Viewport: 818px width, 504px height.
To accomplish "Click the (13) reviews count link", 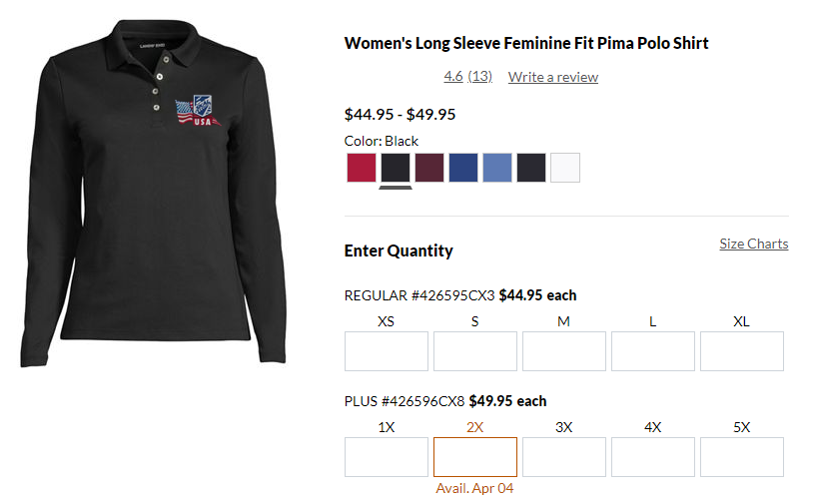I will tap(480, 76).
